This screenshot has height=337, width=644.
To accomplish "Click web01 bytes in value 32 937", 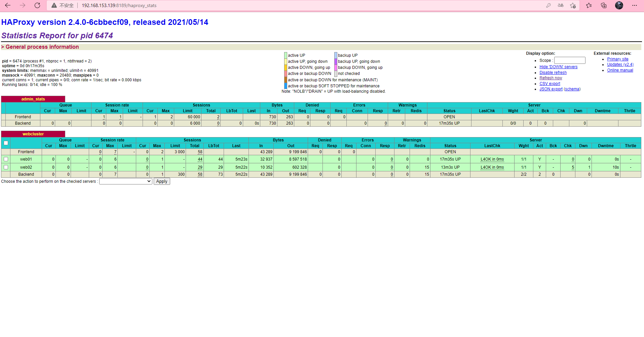I will 266,159.
